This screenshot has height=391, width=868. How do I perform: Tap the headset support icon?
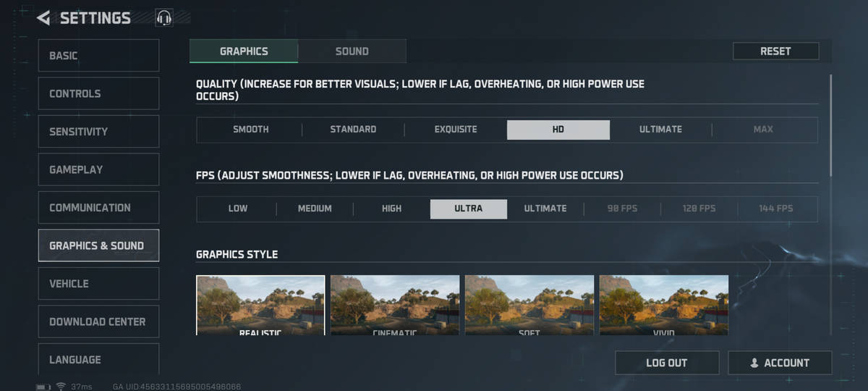[x=164, y=18]
